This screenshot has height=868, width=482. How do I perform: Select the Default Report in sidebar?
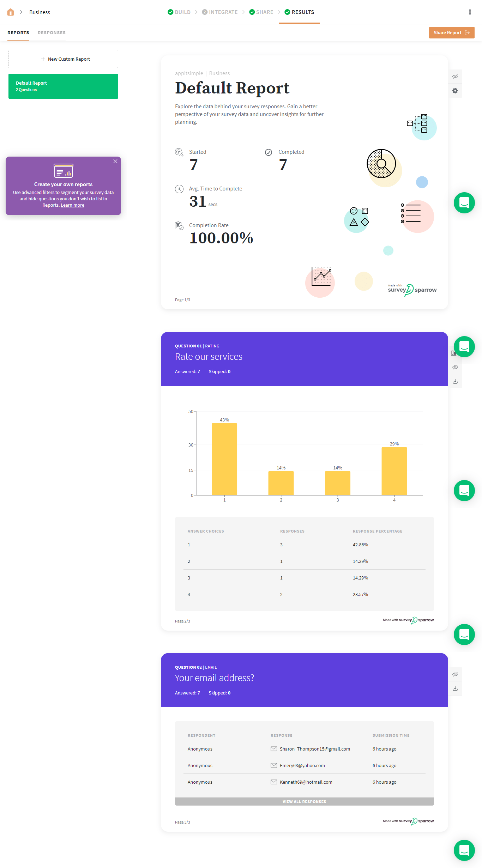(63, 86)
